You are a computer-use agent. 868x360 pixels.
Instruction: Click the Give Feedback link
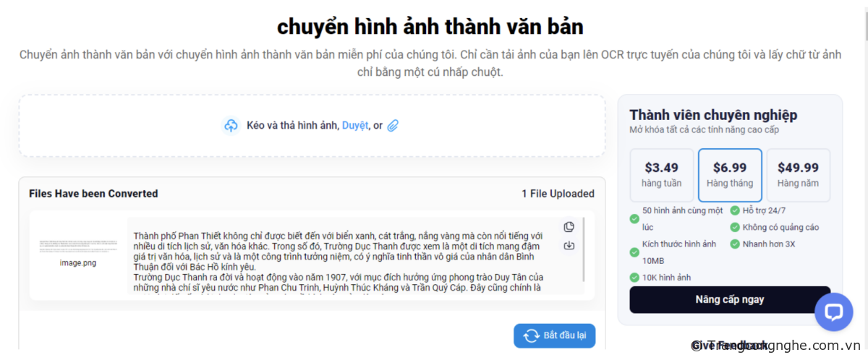[x=729, y=346]
